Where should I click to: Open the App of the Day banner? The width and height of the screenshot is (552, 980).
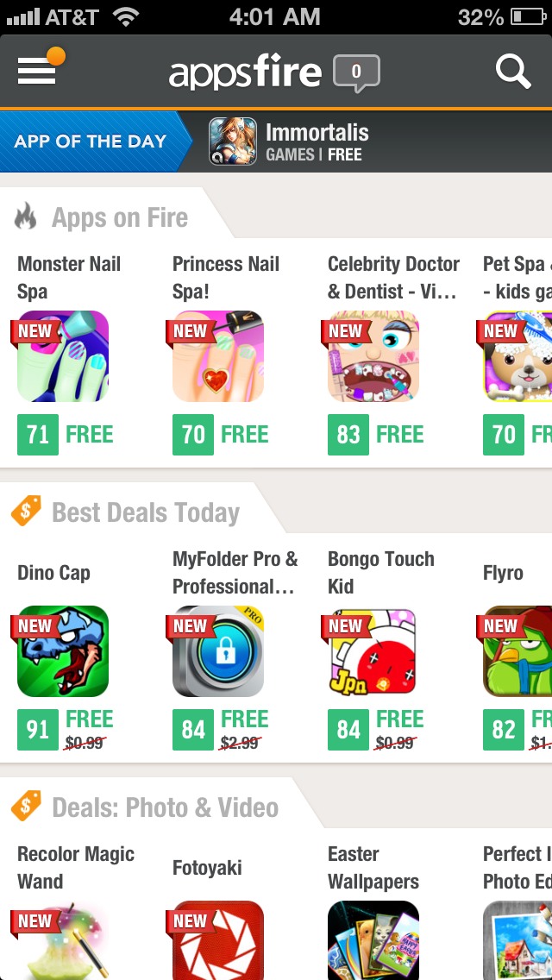point(95,141)
